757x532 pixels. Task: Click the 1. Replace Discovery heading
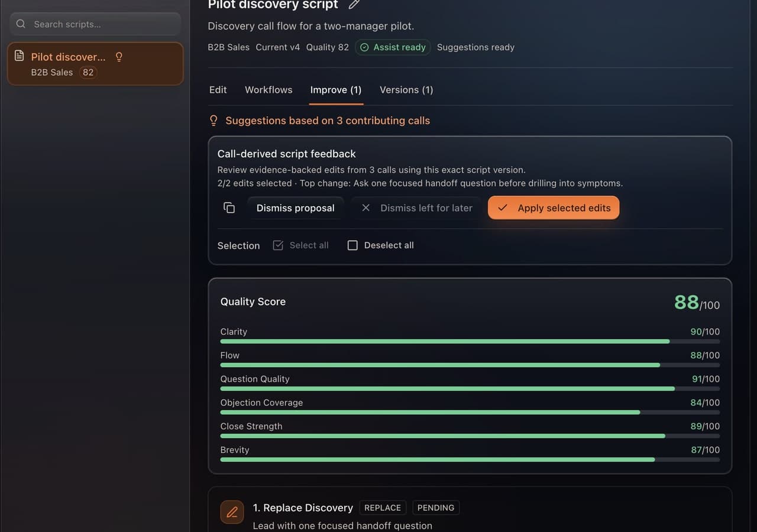(x=303, y=508)
